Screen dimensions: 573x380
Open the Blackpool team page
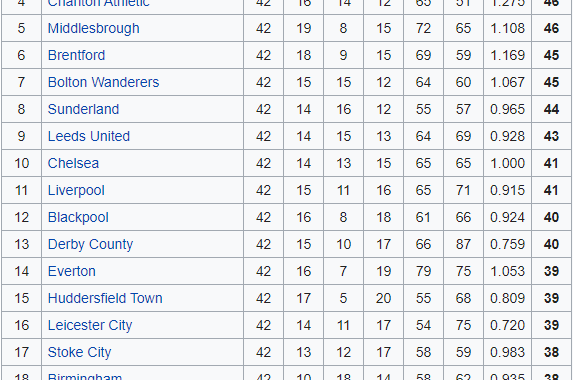pyautogui.click(x=78, y=217)
